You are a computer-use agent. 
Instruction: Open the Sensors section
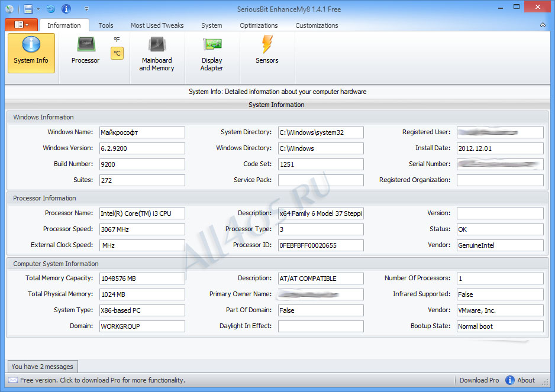267,50
